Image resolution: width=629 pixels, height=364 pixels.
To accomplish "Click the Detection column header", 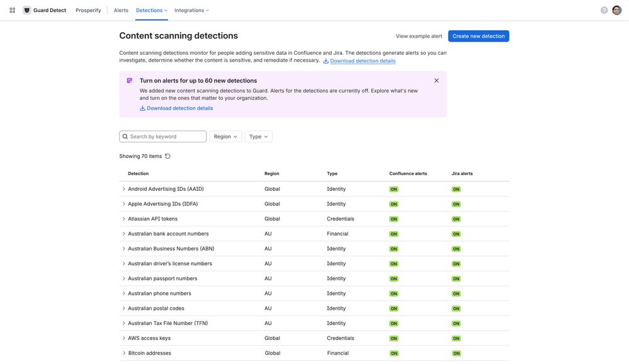I will [138, 174].
